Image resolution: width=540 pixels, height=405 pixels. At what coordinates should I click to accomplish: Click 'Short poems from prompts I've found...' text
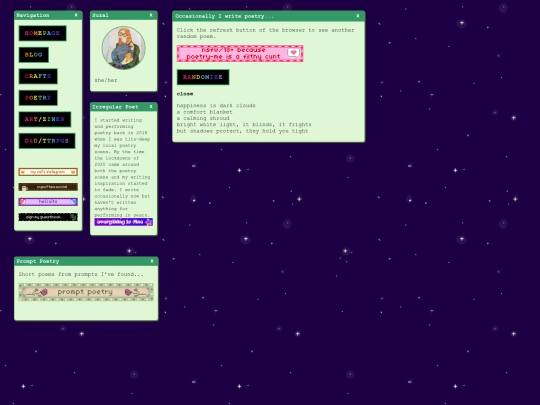tap(81, 274)
